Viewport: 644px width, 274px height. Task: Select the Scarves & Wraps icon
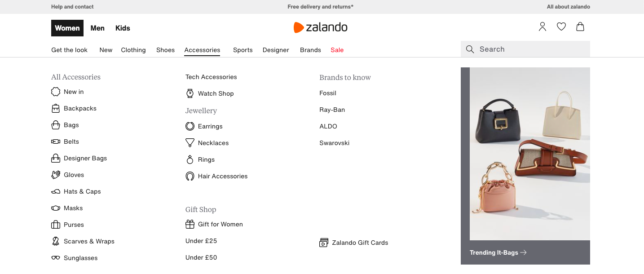55,241
